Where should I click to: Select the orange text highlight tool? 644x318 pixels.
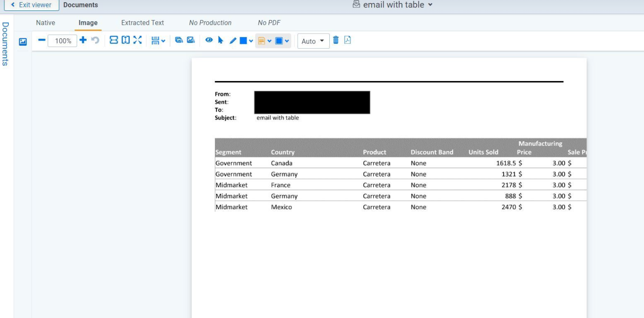(261, 41)
